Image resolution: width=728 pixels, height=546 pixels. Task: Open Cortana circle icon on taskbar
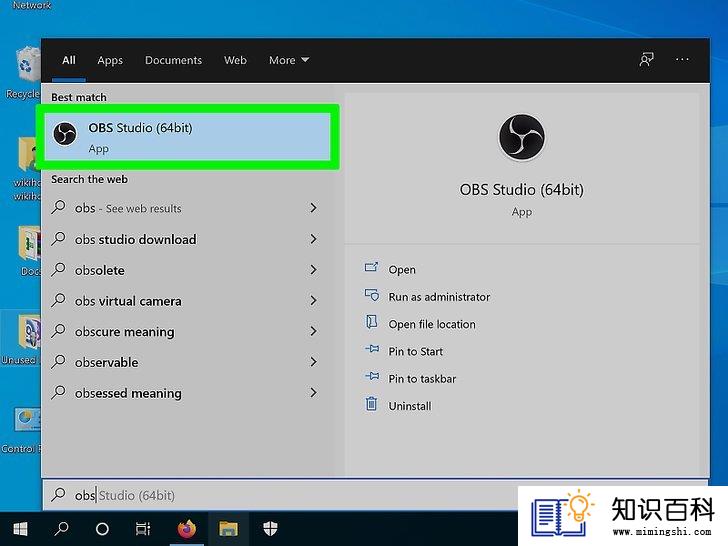tap(102, 529)
